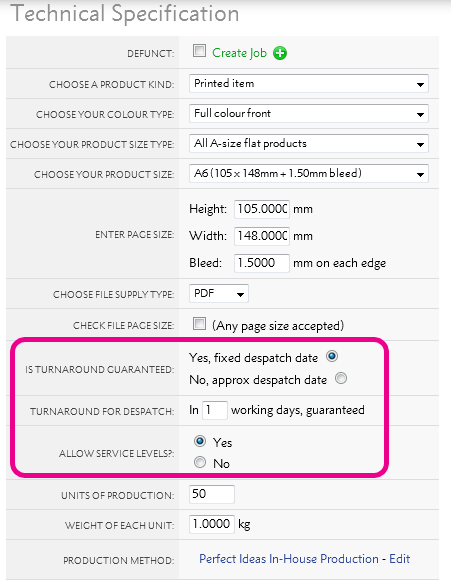Open the File Supply Type PDF dropdown
The image size is (451, 581).
(219, 293)
